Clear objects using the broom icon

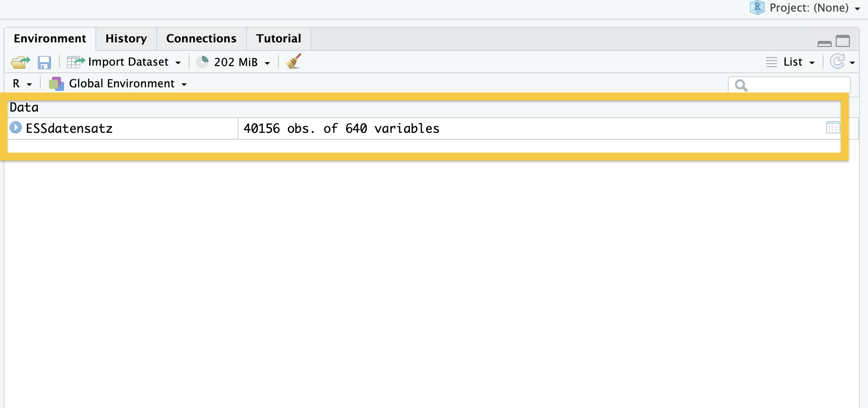coord(293,62)
